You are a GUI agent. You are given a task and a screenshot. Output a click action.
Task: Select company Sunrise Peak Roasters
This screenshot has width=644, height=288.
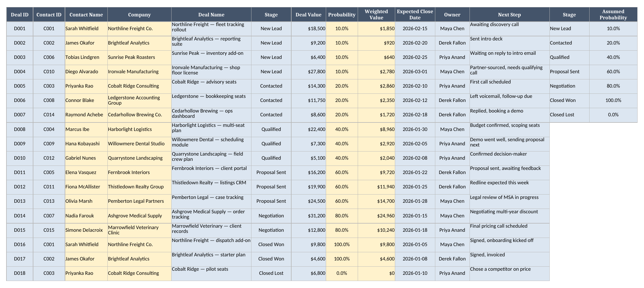[x=139, y=57]
